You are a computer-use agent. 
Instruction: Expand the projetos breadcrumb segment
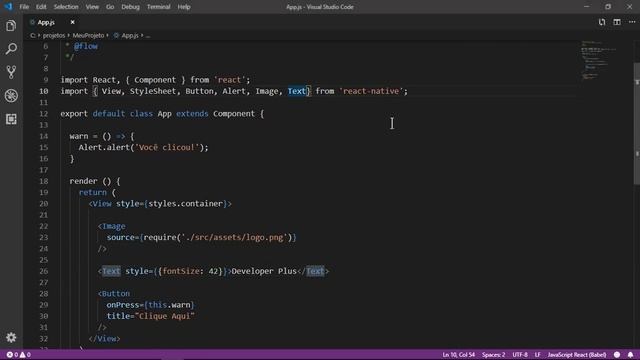(x=53, y=36)
